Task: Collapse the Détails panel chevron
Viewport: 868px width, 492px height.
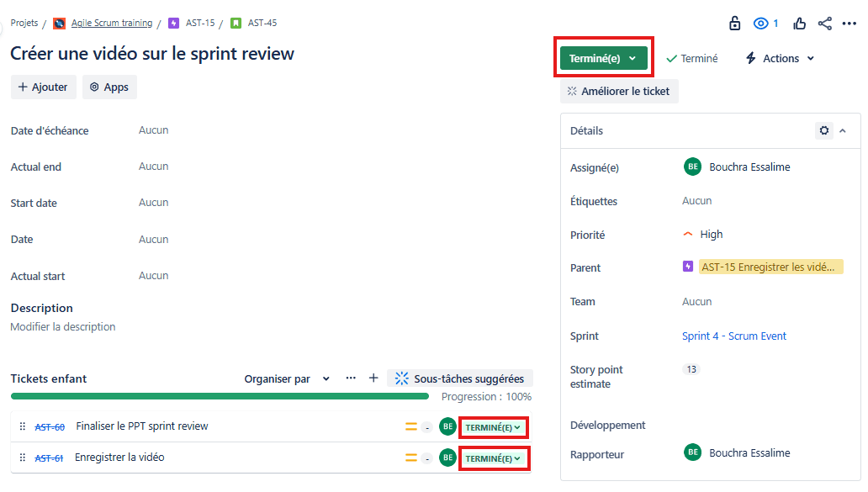Action: click(843, 130)
